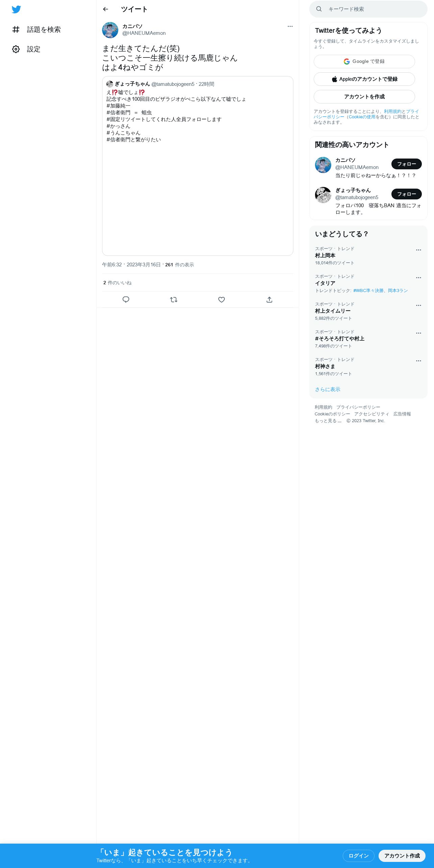Click アカウント作成 button in bottom banner

pyautogui.click(x=402, y=856)
